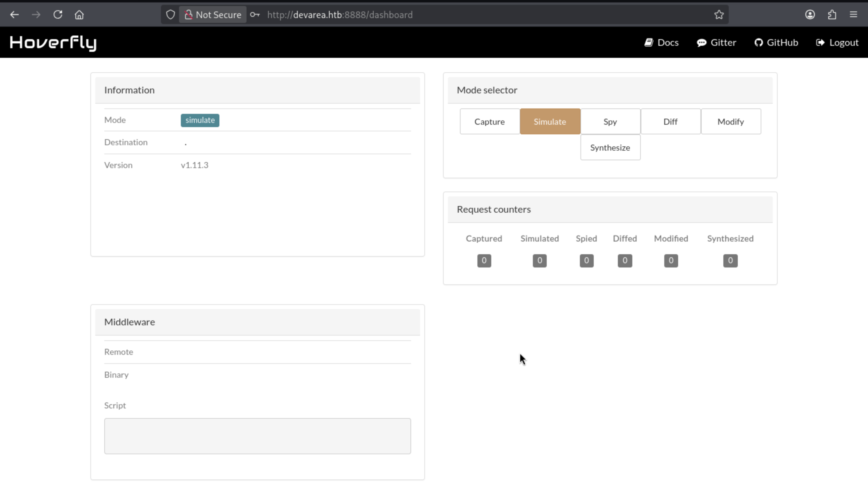Reload the page with refresh icon
Viewport: 868px width, 500px height.
pyautogui.click(x=58, y=15)
